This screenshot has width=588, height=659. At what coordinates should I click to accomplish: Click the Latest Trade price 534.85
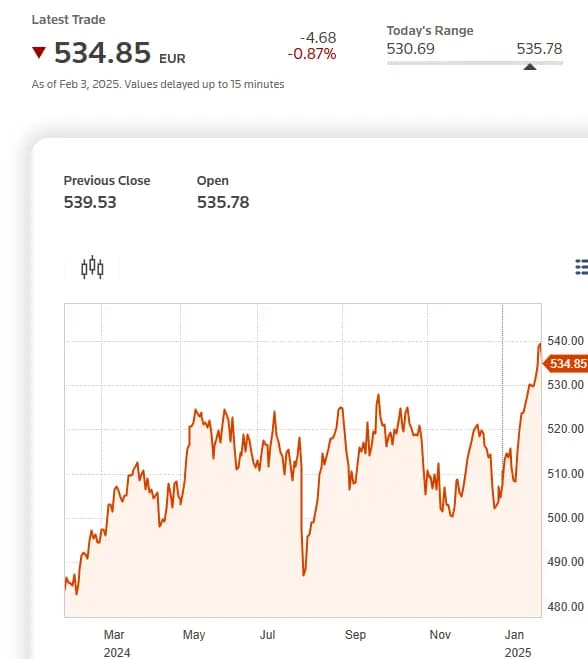coord(102,53)
